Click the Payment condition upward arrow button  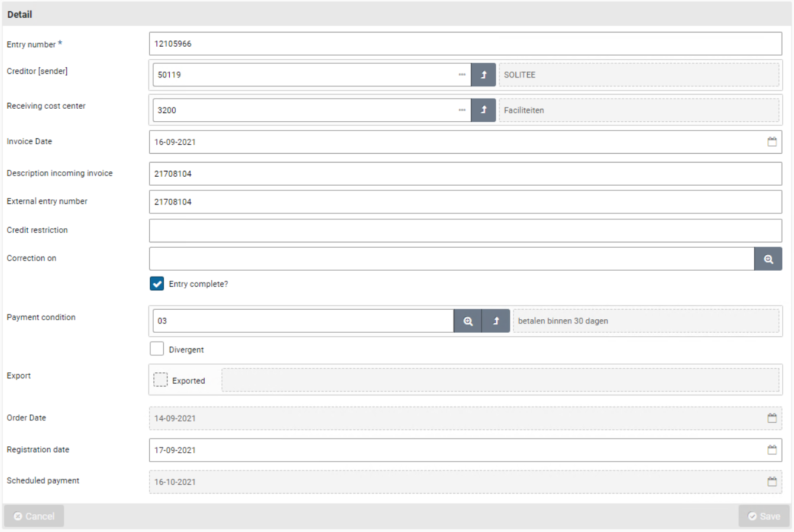click(x=496, y=321)
